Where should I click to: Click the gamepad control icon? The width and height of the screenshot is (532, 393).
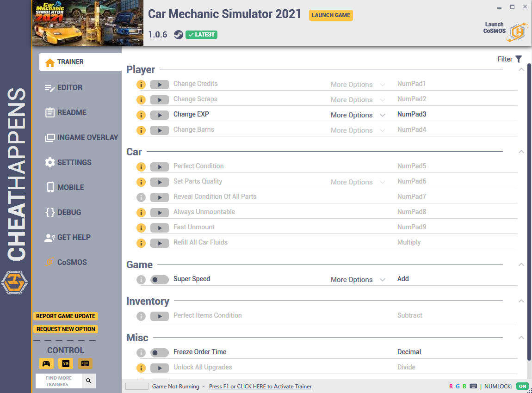point(46,363)
